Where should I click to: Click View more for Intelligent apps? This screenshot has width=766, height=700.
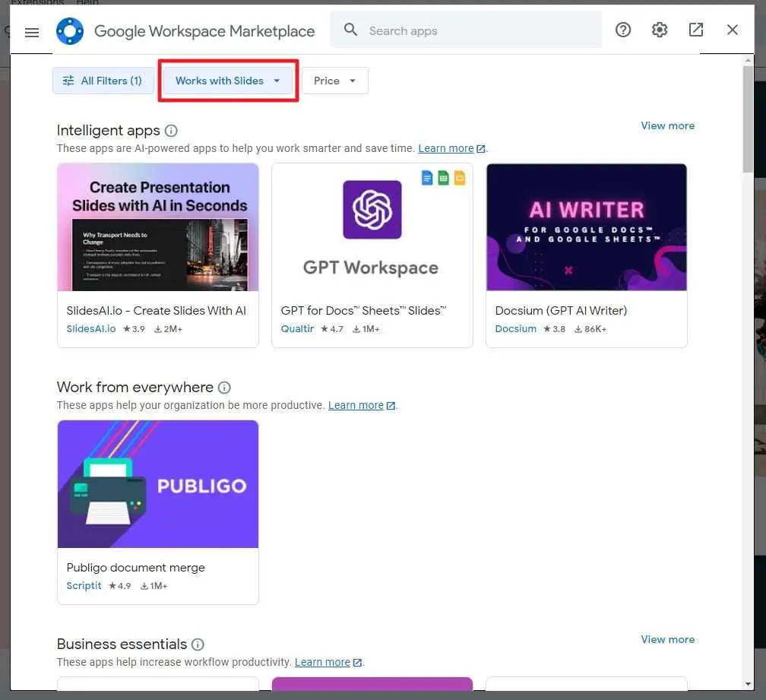point(667,125)
